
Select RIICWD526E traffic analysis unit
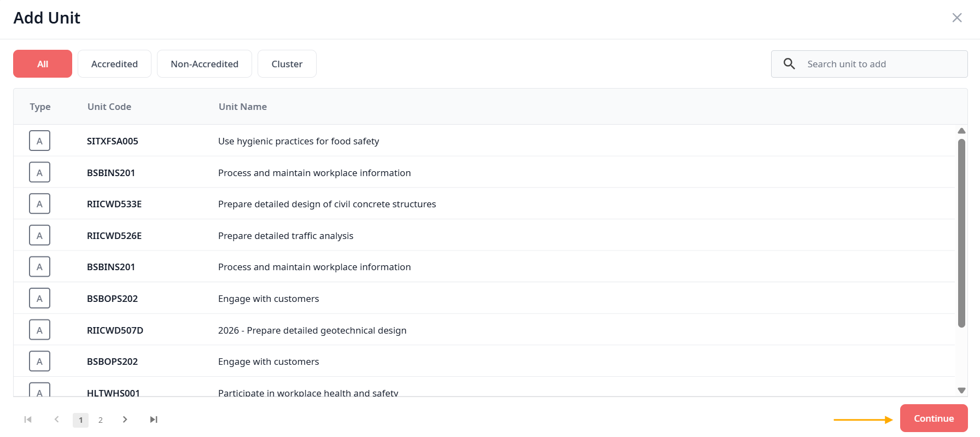pos(285,236)
